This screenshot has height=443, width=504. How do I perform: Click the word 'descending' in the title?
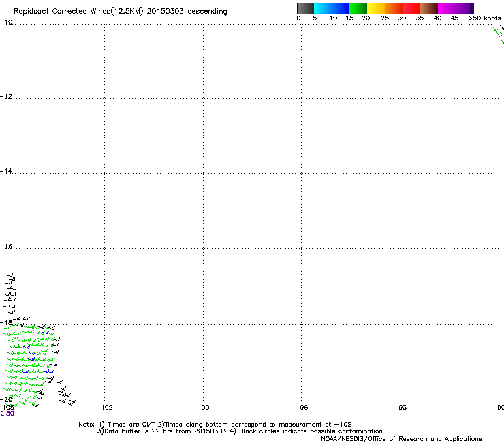pos(207,12)
